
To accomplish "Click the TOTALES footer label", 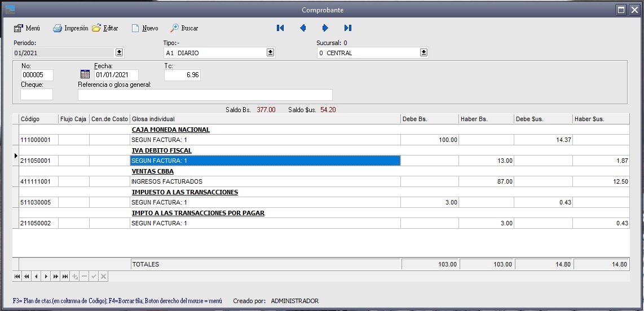I will tap(145, 265).
